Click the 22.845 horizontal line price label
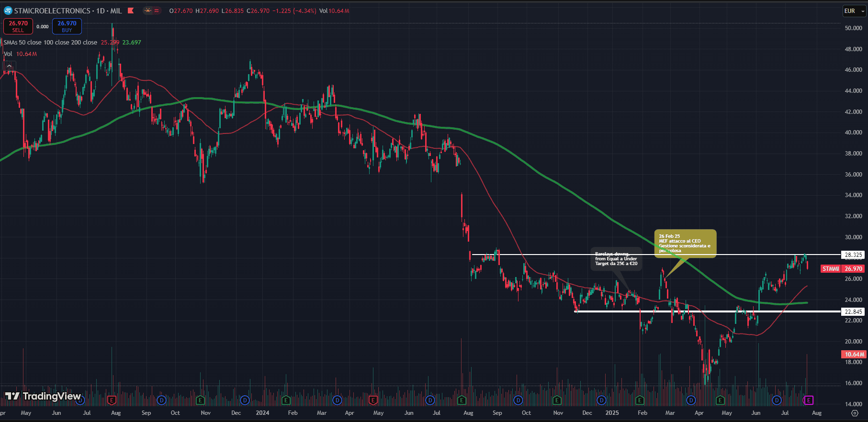868x422 pixels. click(x=853, y=312)
